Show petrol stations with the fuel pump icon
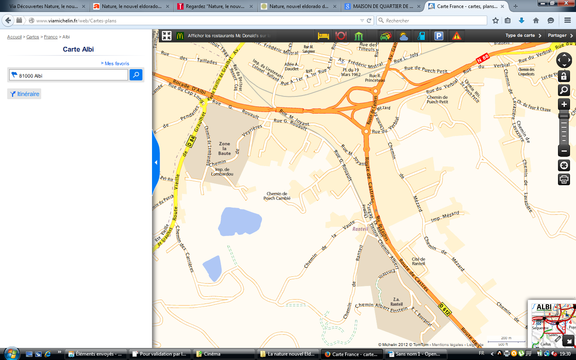This screenshot has height=360, width=576. click(x=421, y=36)
